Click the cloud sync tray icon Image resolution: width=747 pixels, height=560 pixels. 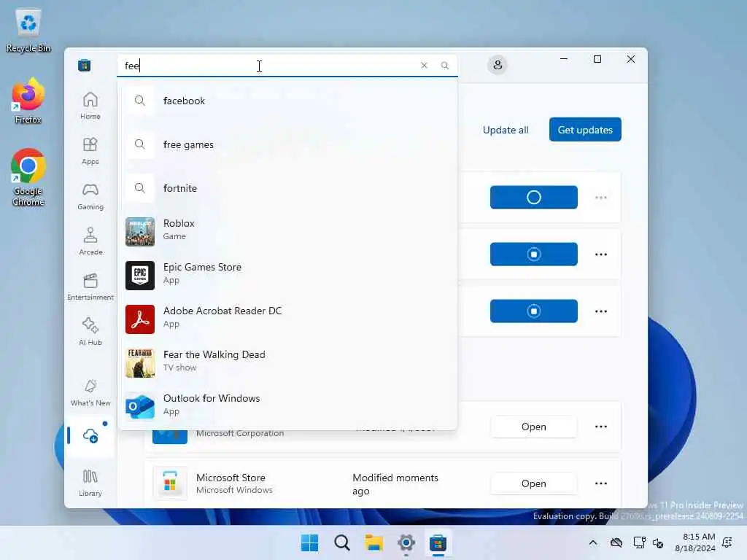(x=616, y=542)
